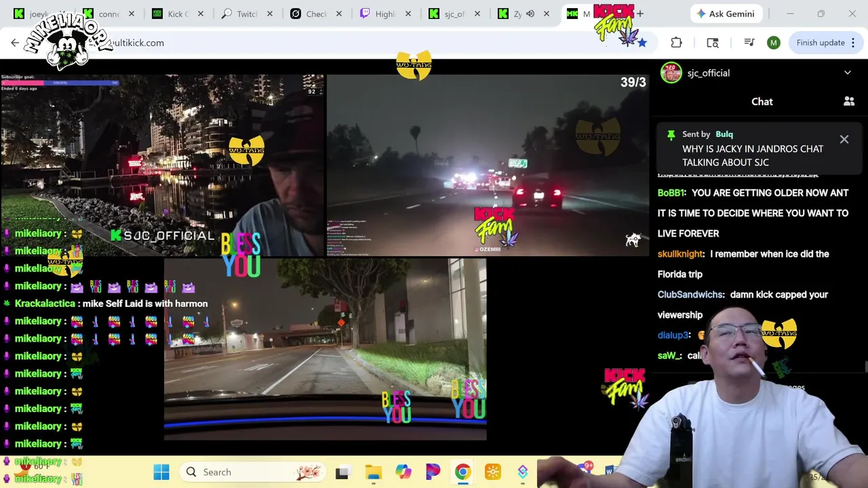
Task: Launch Copilot from the taskbar
Action: 403,472
